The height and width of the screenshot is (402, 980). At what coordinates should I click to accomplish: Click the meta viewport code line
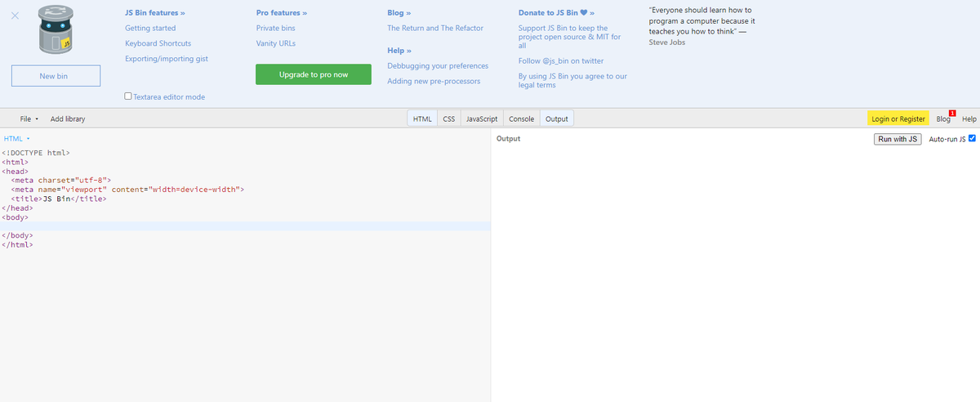coord(127,190)
